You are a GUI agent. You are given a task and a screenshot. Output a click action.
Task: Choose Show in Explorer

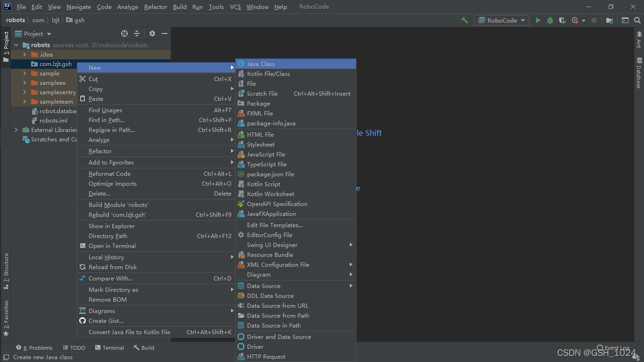click(x=156, y=226)
